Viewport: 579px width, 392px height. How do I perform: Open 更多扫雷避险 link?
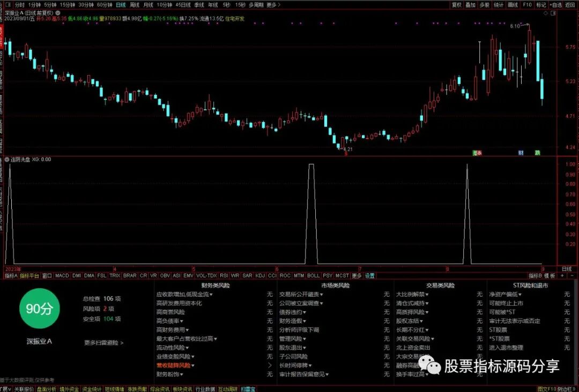(104, 343)
